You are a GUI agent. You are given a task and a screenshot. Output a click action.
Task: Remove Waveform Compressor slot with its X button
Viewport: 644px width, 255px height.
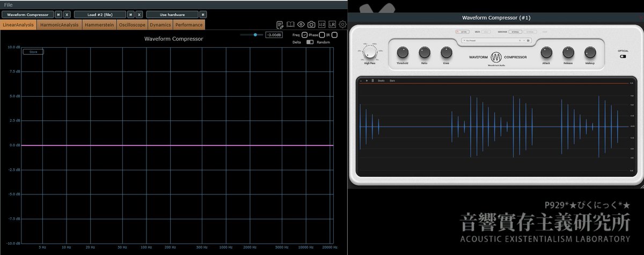(x=67, y=14)
